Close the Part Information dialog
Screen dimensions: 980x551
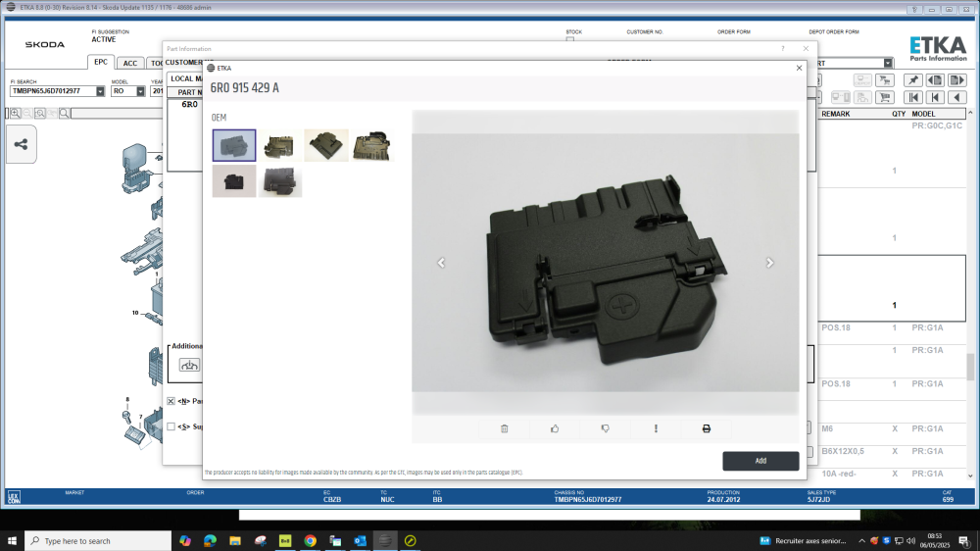(806, 49)
